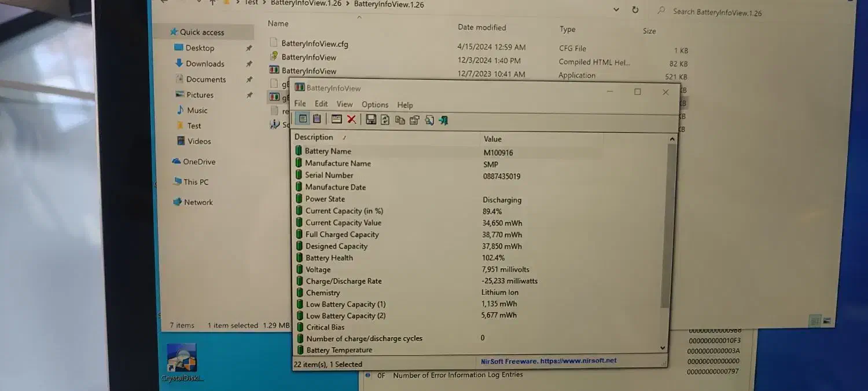Click the Copy selected items icon
Screen dimensions: 868x391
[400, 120]
